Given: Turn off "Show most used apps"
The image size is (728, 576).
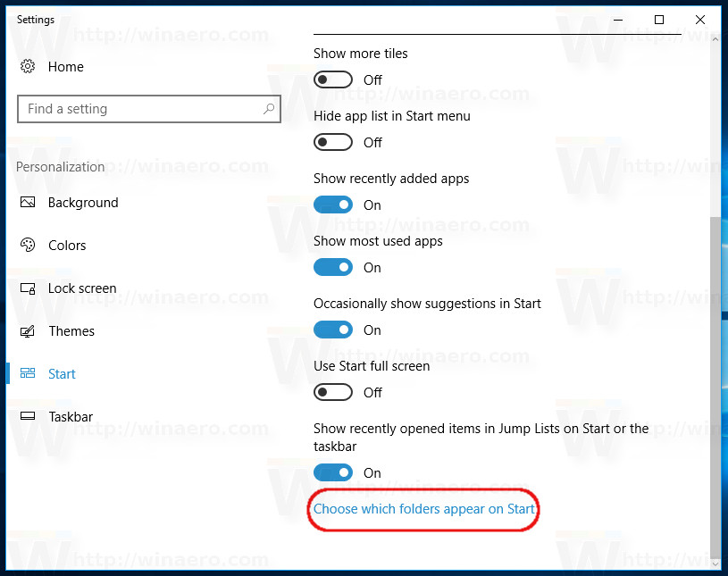Looking at the screenshot, I should pyautogui.click(x=333, y=267).
